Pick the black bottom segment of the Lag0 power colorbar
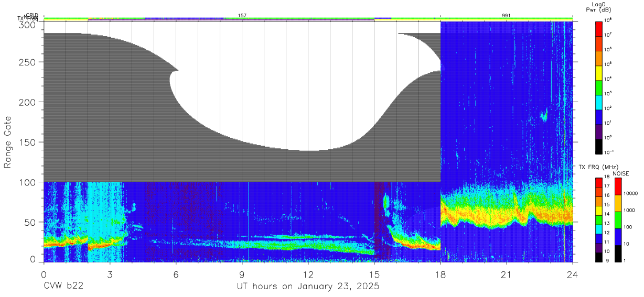The image size is (644, 297). (x=599, y=147)
